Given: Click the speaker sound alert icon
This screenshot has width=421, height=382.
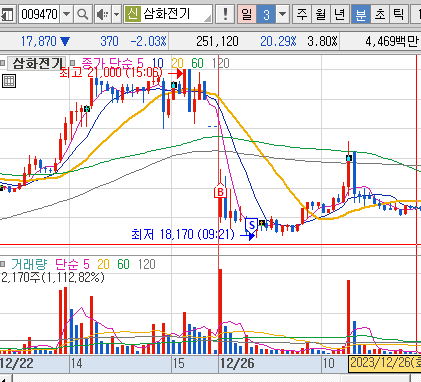Looking at the screenshot, I should coord(103,14).
